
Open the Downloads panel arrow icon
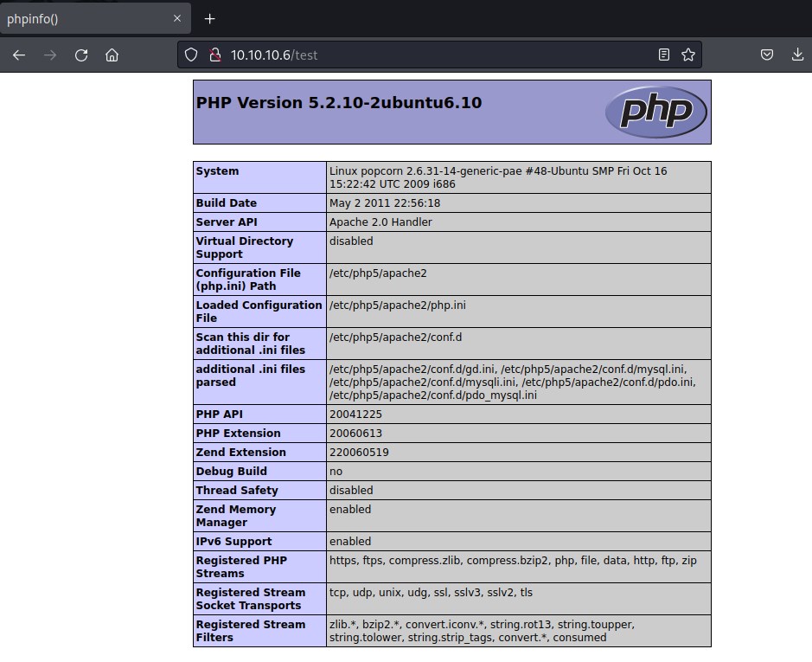coord(797,55)
